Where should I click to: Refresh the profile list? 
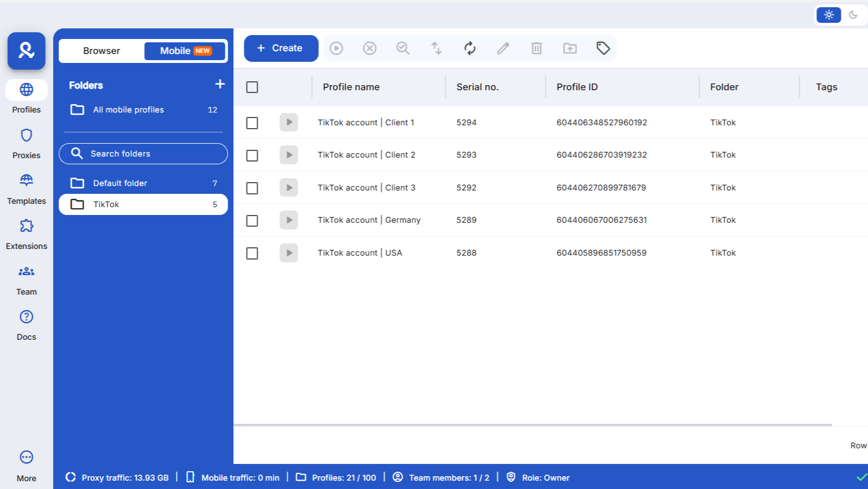pos(470,48)
